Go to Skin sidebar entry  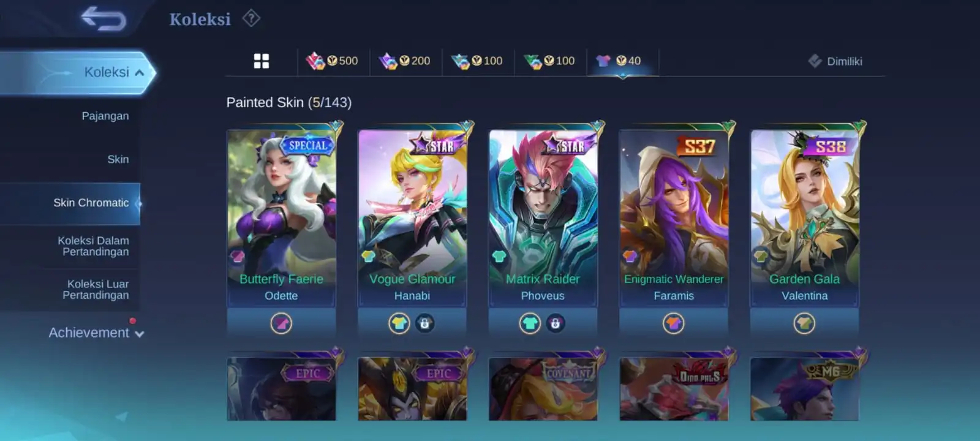coord(118,159)
